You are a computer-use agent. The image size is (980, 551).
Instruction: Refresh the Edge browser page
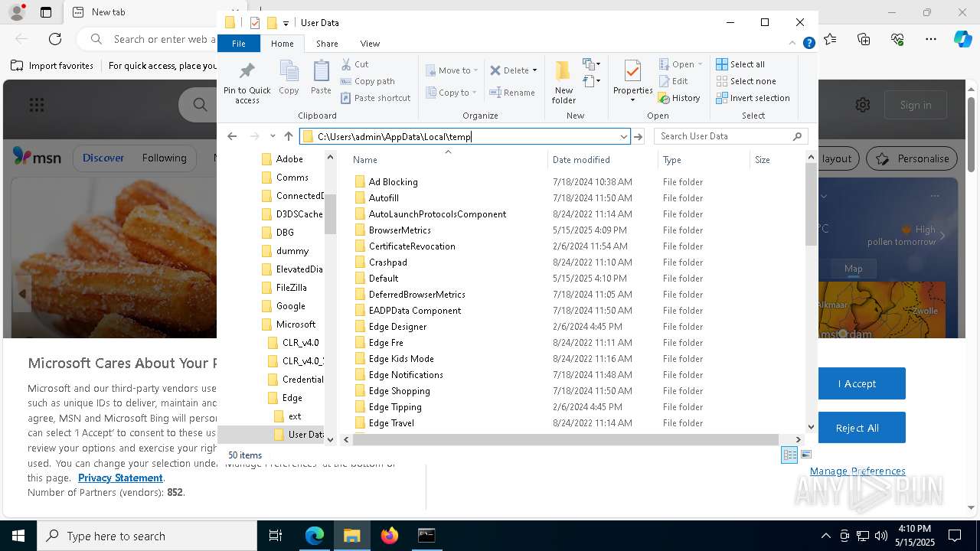[x=55, y=39]
